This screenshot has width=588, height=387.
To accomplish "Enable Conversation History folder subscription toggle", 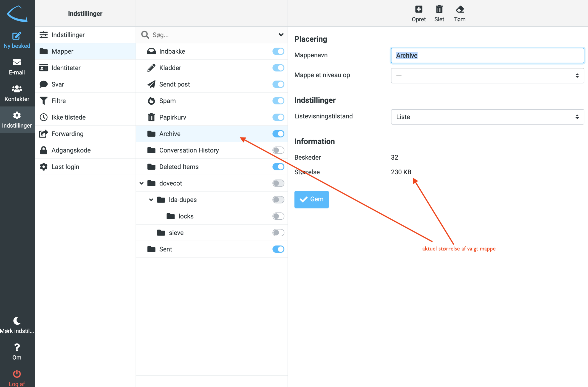I will [x=278, y=150].
